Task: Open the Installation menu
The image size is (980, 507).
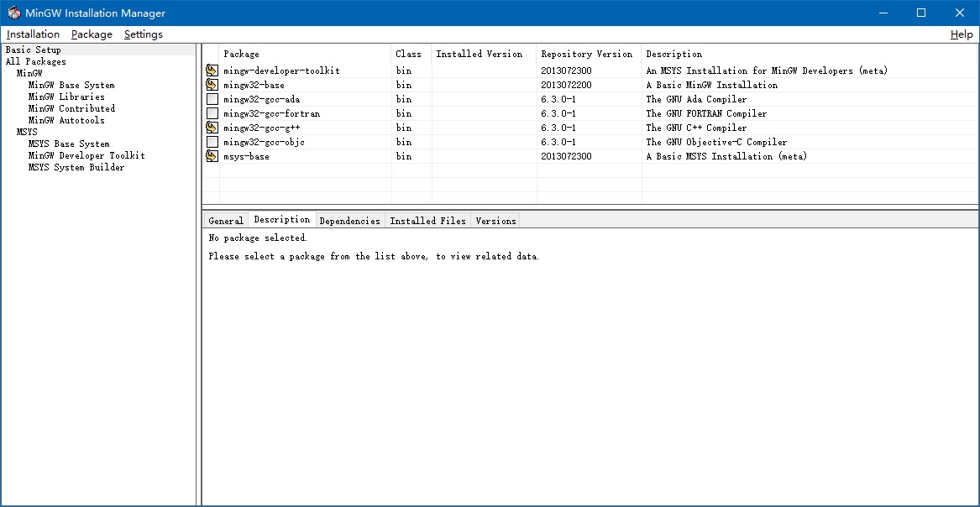Action: (33, 34)
